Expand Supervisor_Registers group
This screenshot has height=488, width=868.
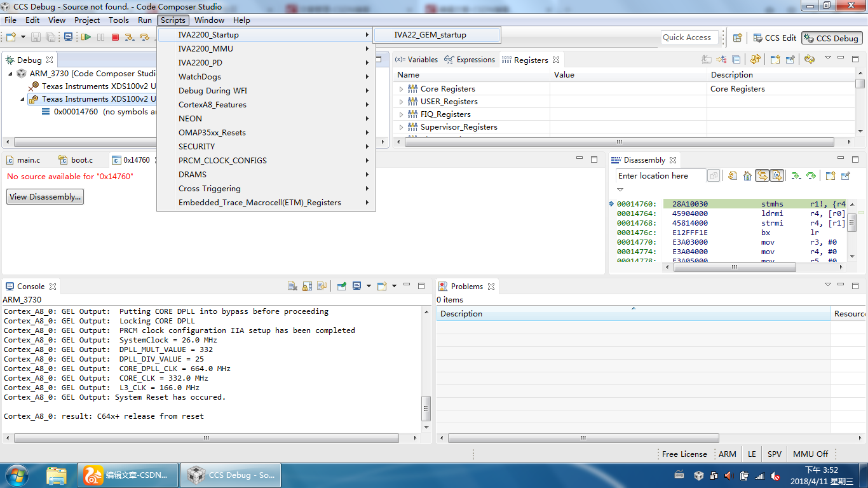coord(401,127)
